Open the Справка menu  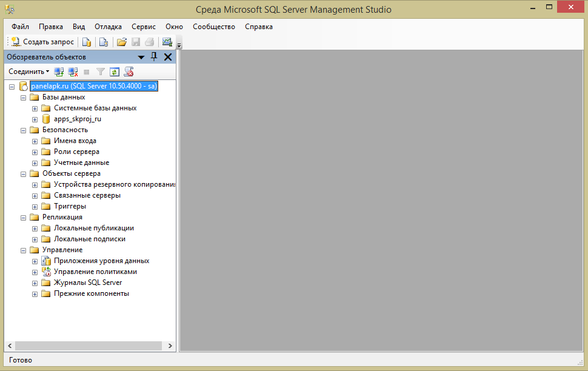(x=259, y=27)
